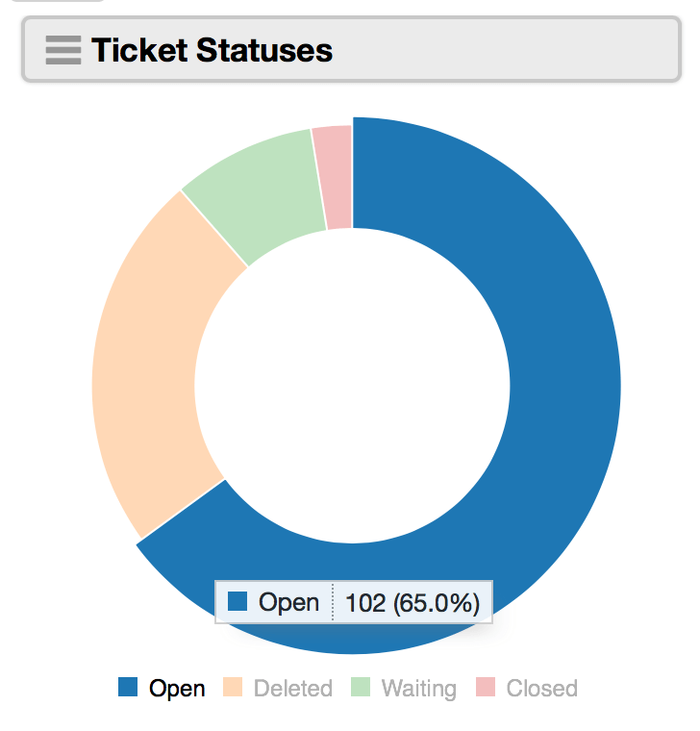Screen dimensions: 700x731
Task: Click the peach Deleted legend swatch
Action: tap(233, 687)
